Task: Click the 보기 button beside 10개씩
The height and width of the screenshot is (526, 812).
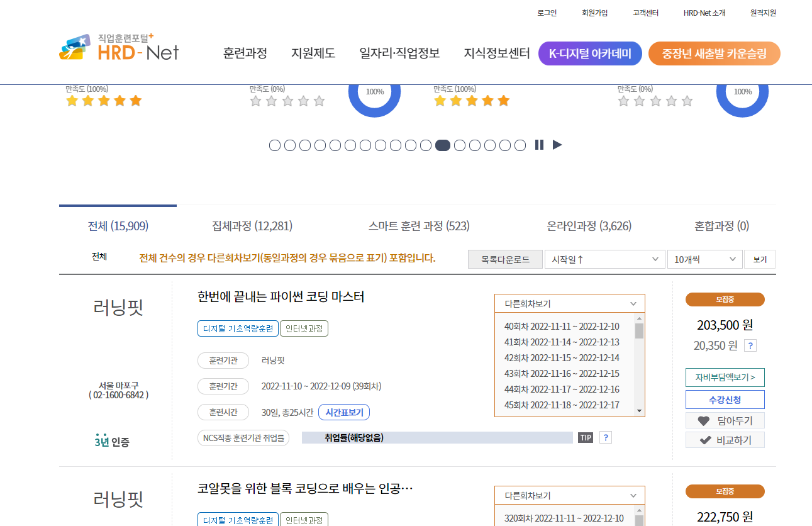Action: (760, 259)
